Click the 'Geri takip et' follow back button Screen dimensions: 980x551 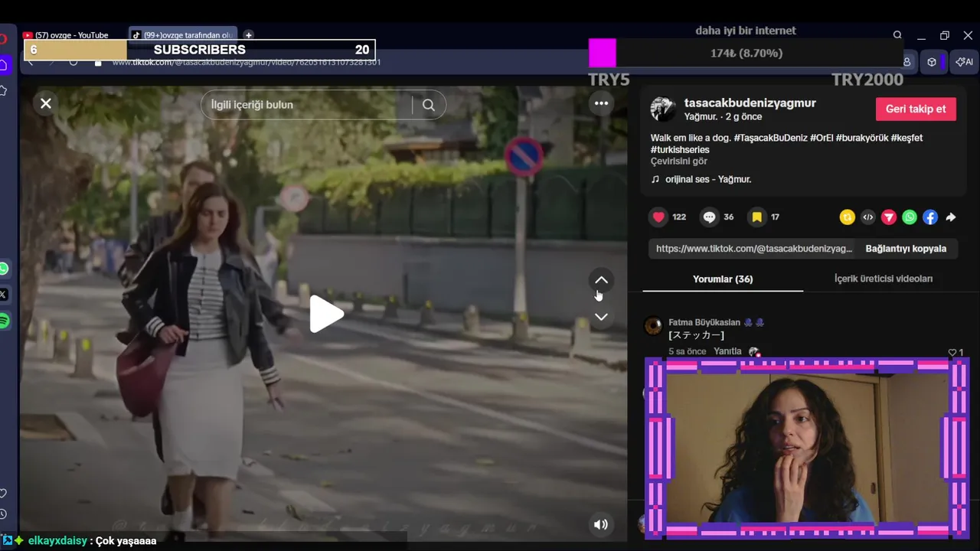pos(916,109)
